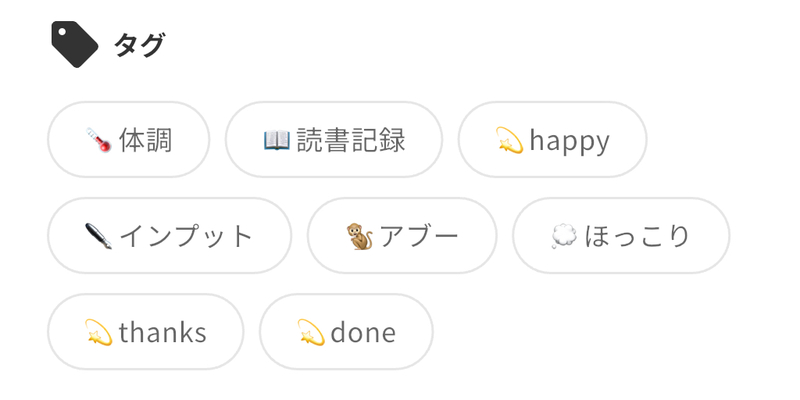Click the black tag icon in the header
The image size is (800, 400).
click(x=74, y=45)
